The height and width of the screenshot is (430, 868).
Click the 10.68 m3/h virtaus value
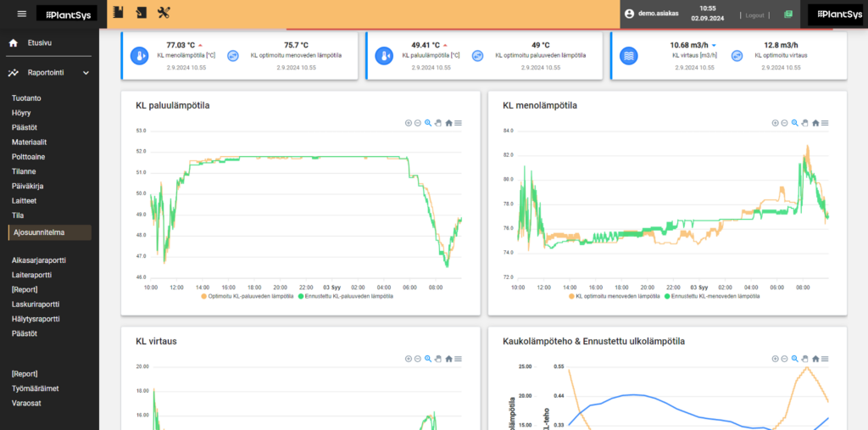point(690,45)
